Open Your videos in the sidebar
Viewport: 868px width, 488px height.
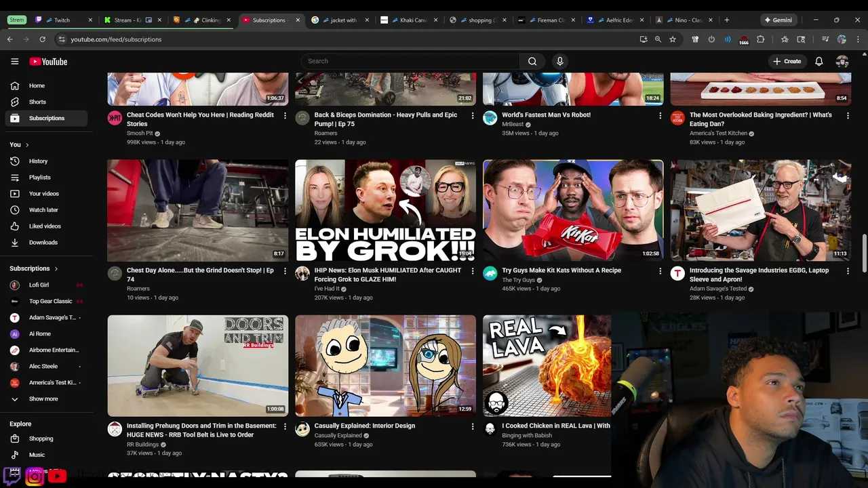click(46, 194)
